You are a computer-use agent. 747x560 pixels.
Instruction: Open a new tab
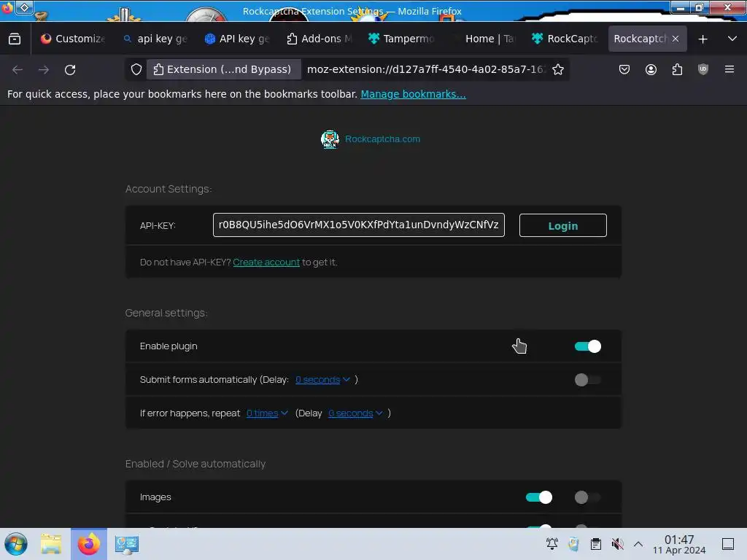coord(703,39)
